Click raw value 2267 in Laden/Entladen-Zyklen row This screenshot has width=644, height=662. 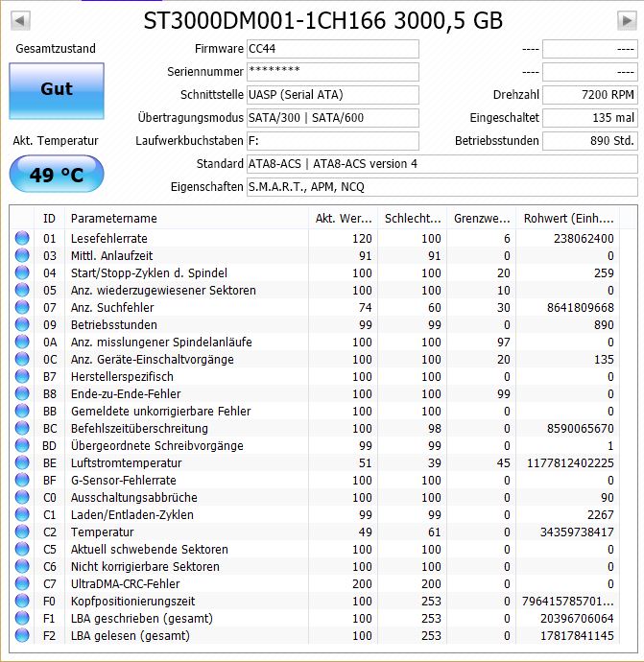[601, 515]
